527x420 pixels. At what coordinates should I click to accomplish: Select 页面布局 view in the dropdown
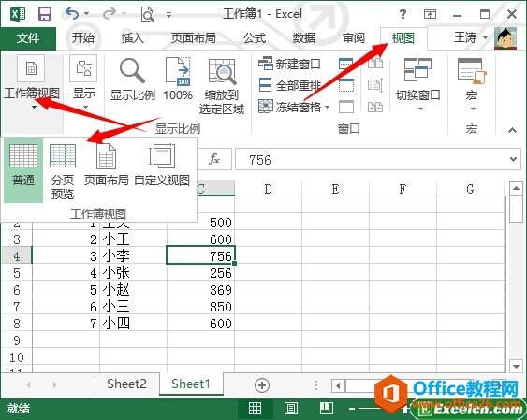[x=106, y=165]
